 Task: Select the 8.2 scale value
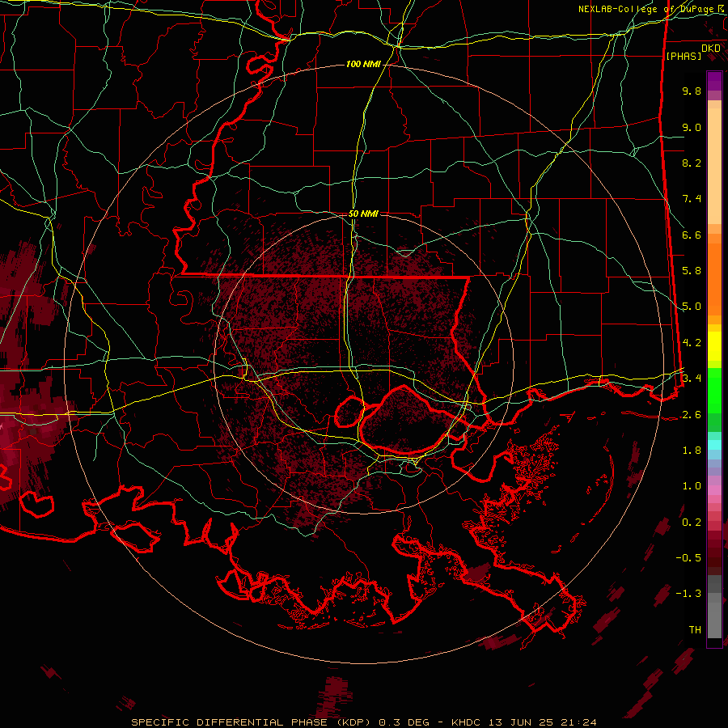point(692,163)
